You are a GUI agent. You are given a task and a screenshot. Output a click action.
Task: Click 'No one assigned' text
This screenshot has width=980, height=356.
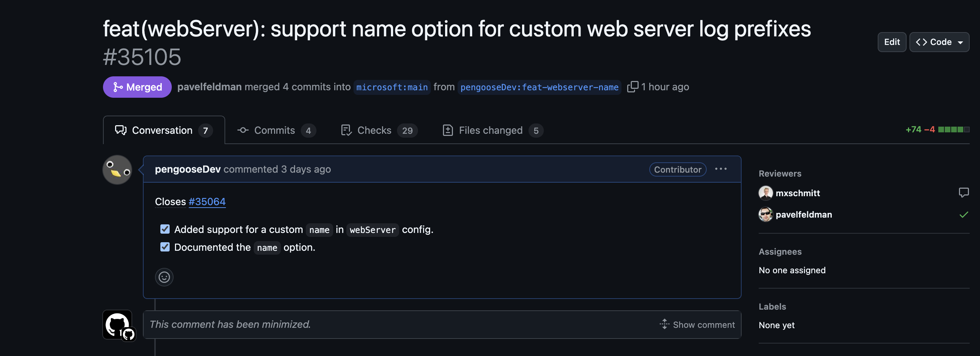[792, 270]
